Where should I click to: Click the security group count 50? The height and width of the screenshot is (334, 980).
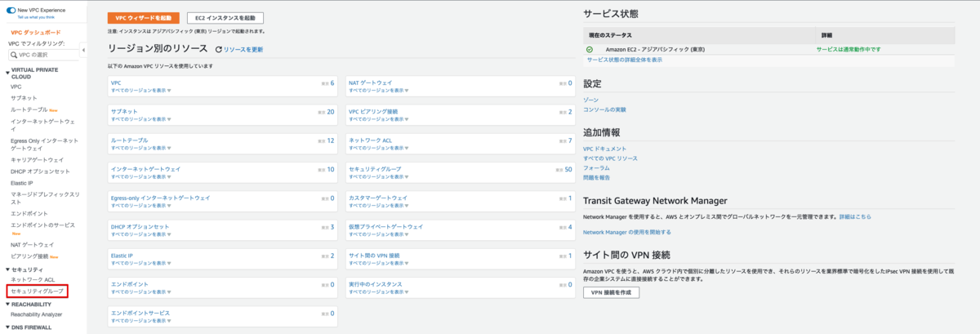click(568, 170)
